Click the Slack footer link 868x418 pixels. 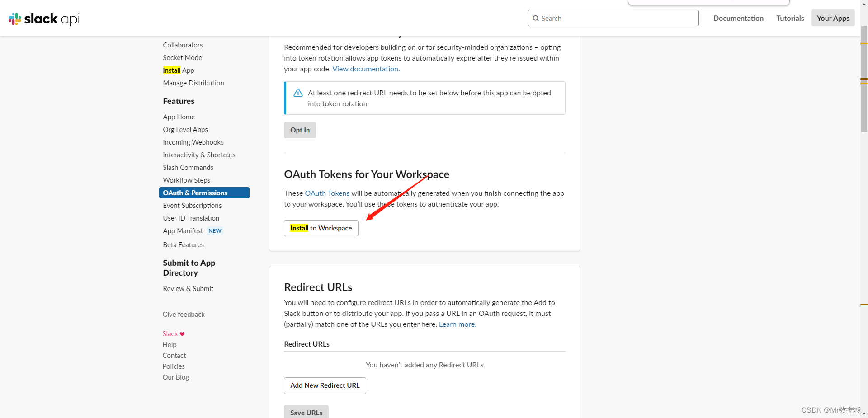[x=170, y=334]
